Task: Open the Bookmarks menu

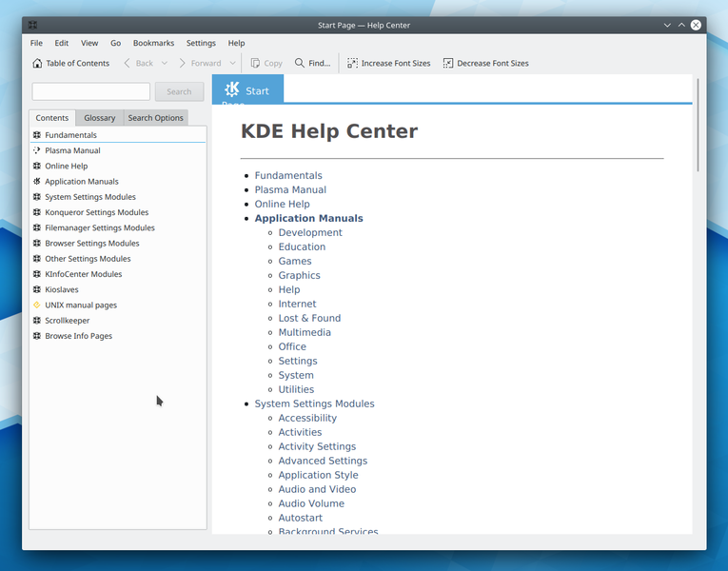Action: coord(153,43)
